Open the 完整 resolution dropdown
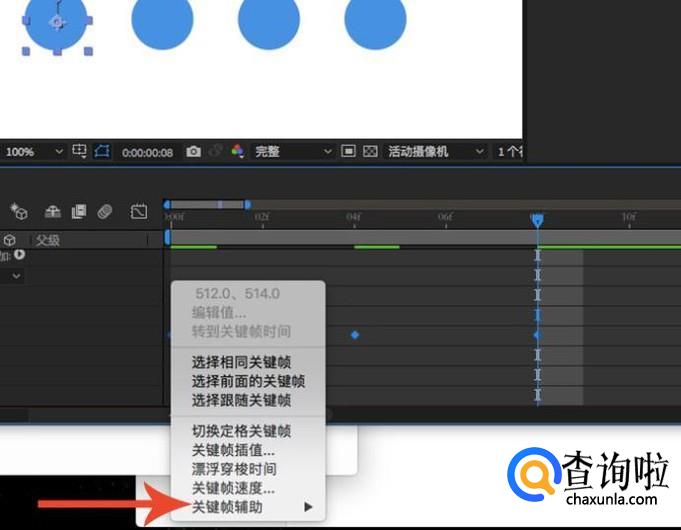Screen dimensions: 681x530 pos(293,151)
